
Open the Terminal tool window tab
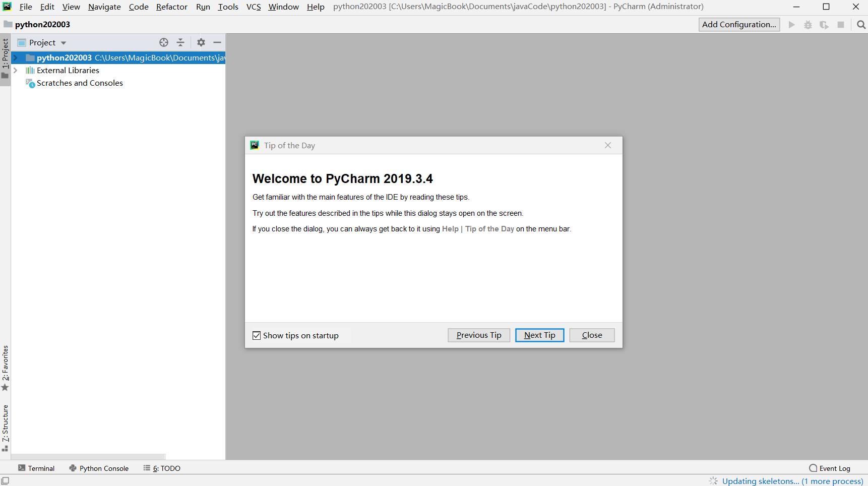tap(36, 468)
